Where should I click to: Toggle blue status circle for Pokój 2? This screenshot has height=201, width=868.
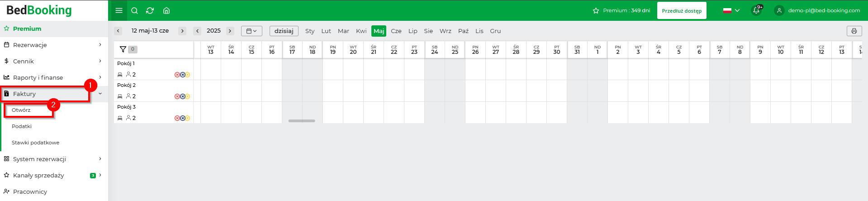pos(182,96)
